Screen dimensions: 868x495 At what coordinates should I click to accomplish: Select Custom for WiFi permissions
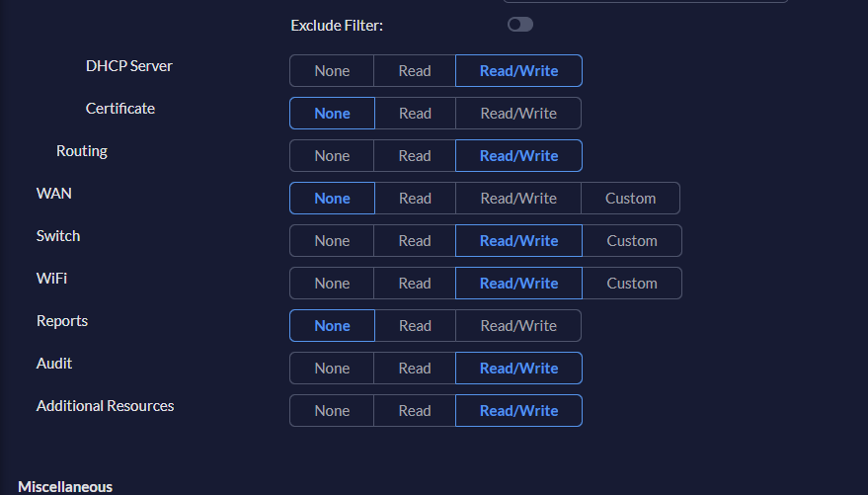(x=631, y=284)
